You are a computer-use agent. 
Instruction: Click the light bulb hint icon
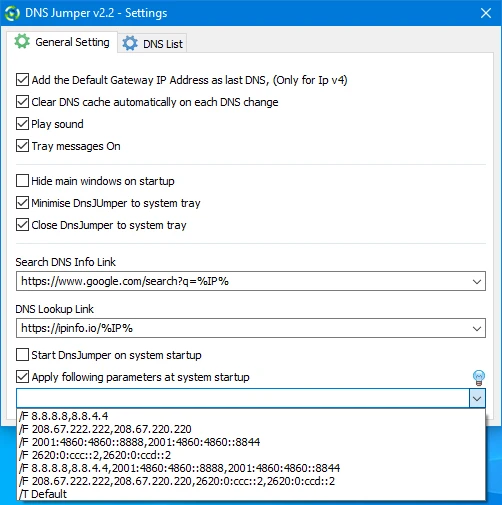click(479, 378)
